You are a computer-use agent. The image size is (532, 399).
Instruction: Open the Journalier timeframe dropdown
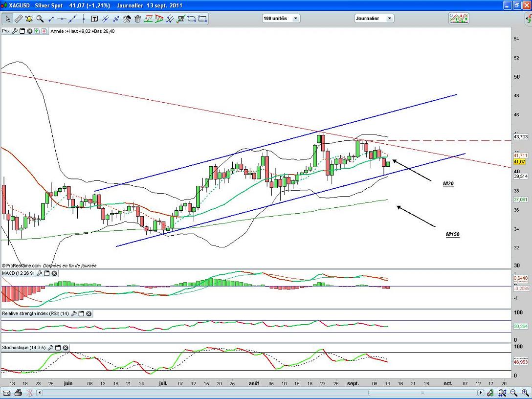click(x=374, y=19)
